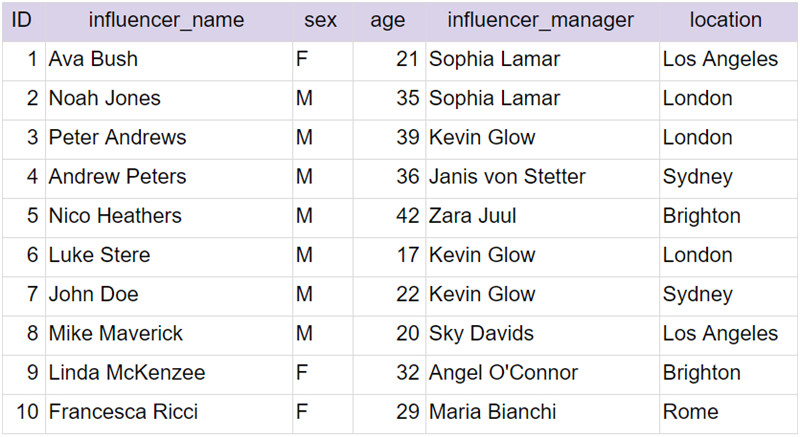Select the ID column header
Image resolution: width=800 pixels, height=437 pixels.
point(24,21)
